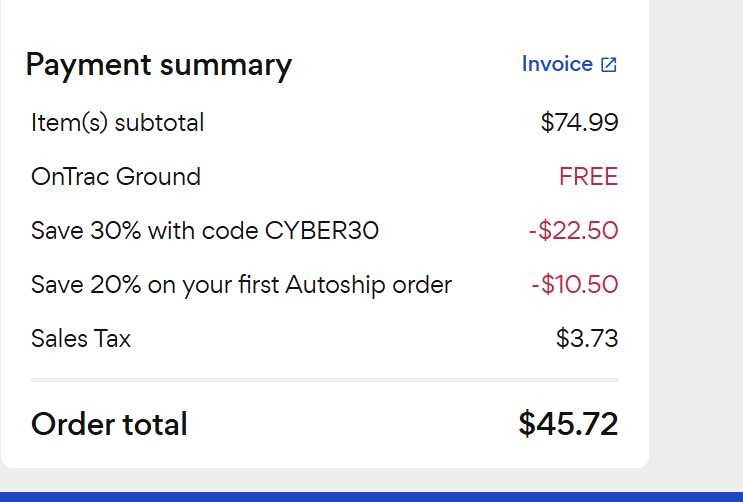
Task: Click the first Autoship order savings label
Action: [x=241, y=285]
